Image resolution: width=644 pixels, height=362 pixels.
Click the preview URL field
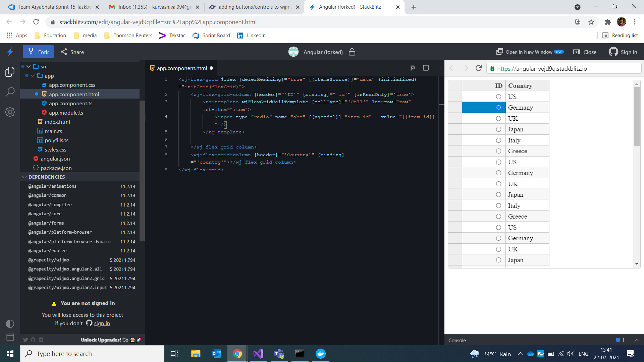(563, 68)
